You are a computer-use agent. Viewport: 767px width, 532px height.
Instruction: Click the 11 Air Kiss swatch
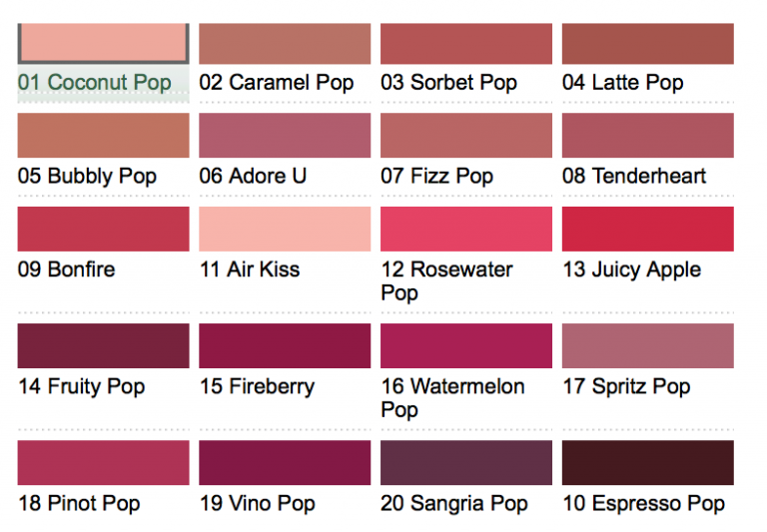pos(285,229)
